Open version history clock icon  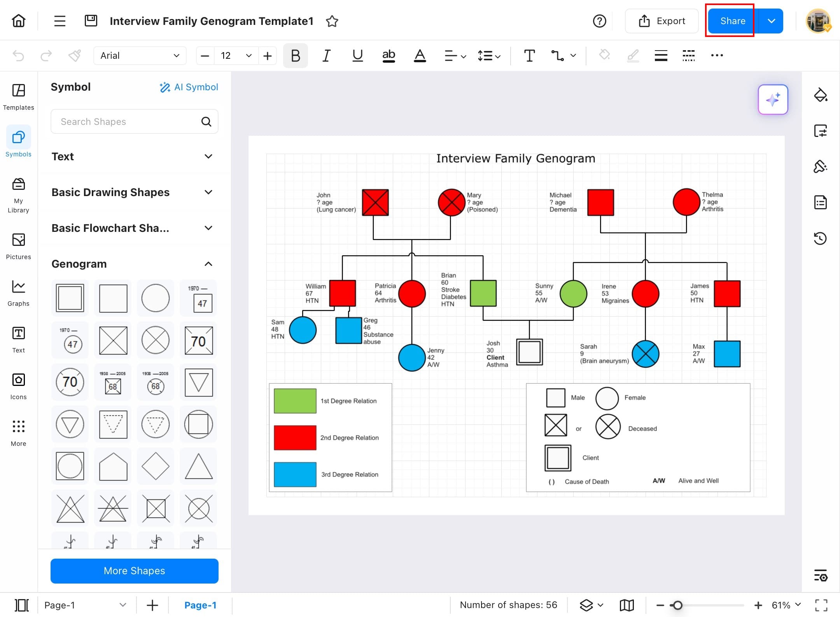(x=820, y=238)
